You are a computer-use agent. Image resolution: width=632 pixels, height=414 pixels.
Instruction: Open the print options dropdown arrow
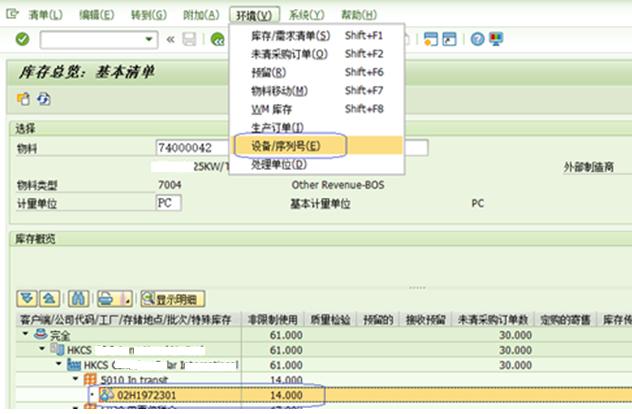[x=127, y=299]
